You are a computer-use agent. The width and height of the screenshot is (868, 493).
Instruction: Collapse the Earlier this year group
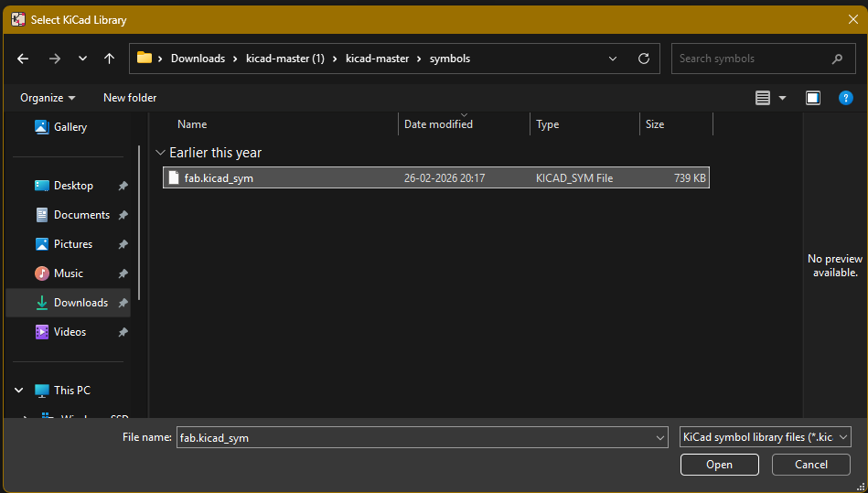pyautogui.click(x=161, y=152)
